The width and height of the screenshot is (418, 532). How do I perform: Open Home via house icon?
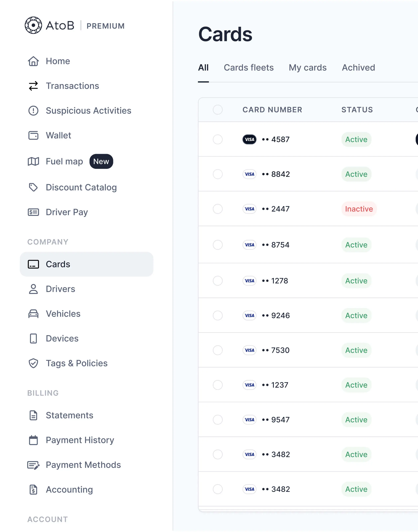[33, 61]
